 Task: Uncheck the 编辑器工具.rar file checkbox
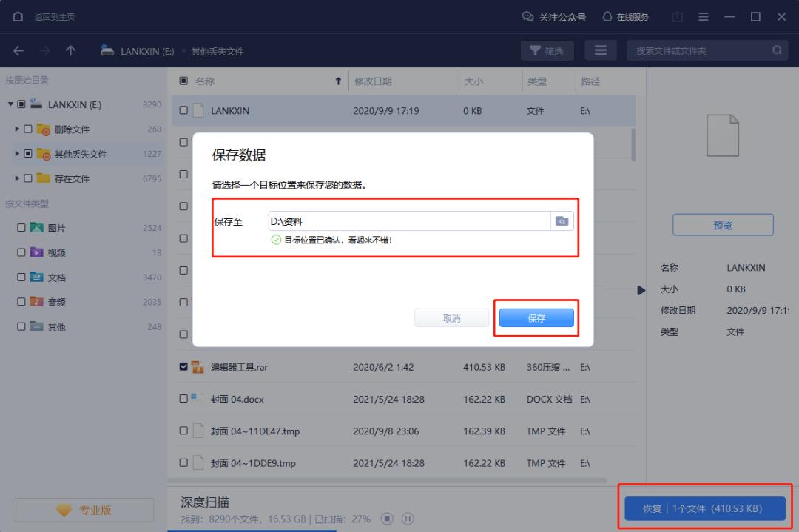tap(185, 366)
